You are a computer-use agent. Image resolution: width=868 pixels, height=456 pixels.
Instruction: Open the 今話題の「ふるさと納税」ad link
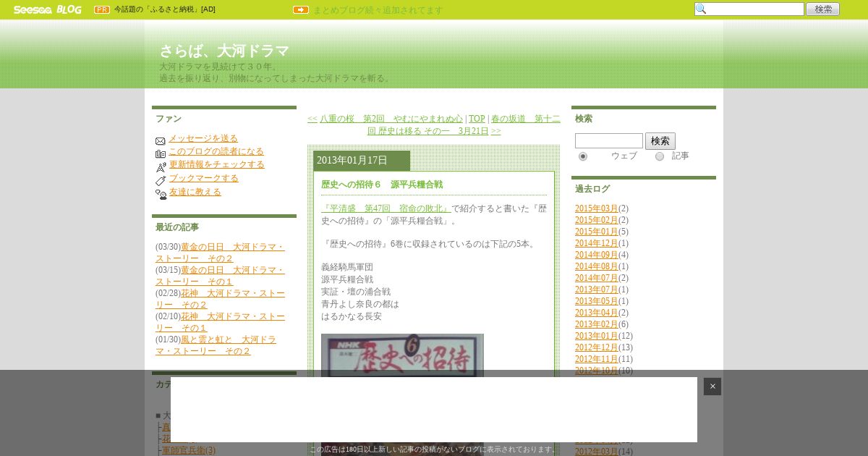[x=165, y=9]
